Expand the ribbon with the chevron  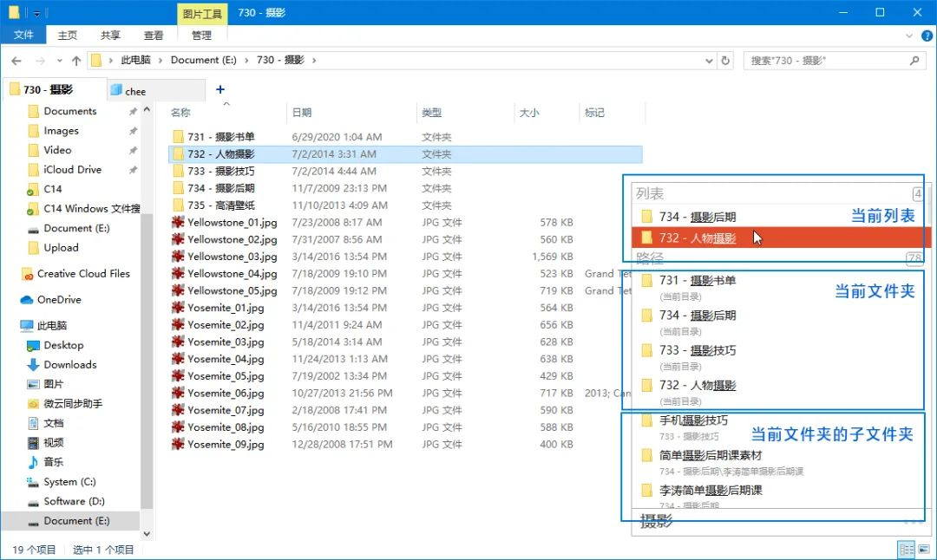(909, 36)
